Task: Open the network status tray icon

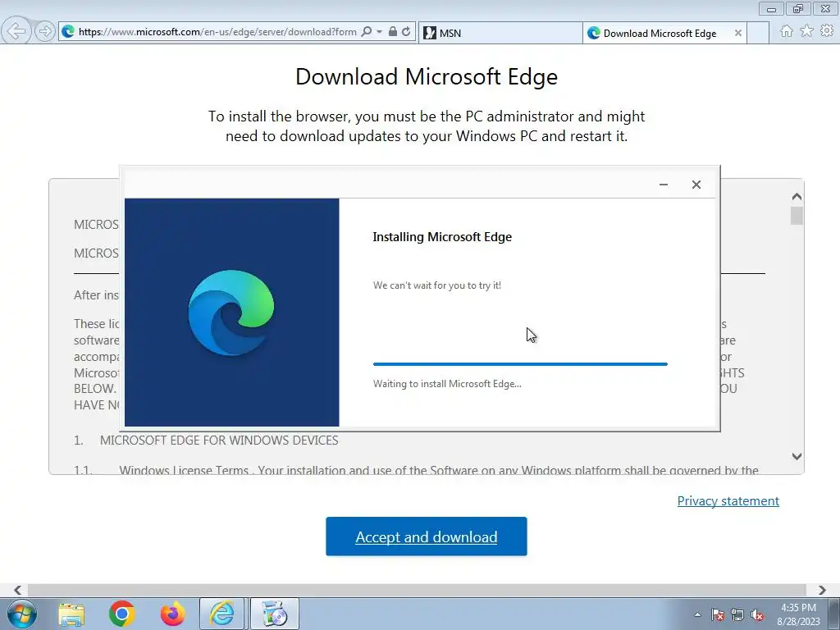Action: click(x=737, y=615)
